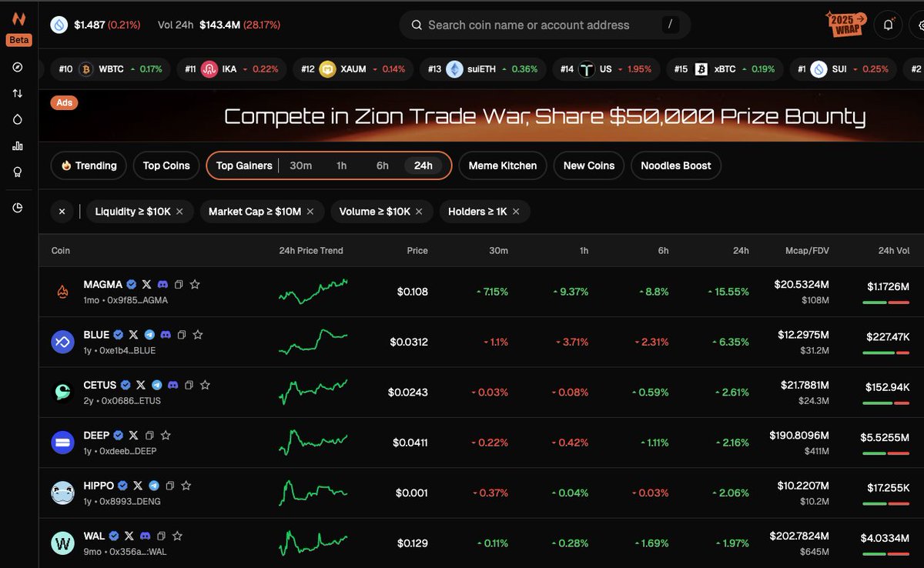Image resolution: width=924 pixels, height=568 pixels.
Task: Open the #13 suiETH ticker chip
Action: click(x=484, y=69)
